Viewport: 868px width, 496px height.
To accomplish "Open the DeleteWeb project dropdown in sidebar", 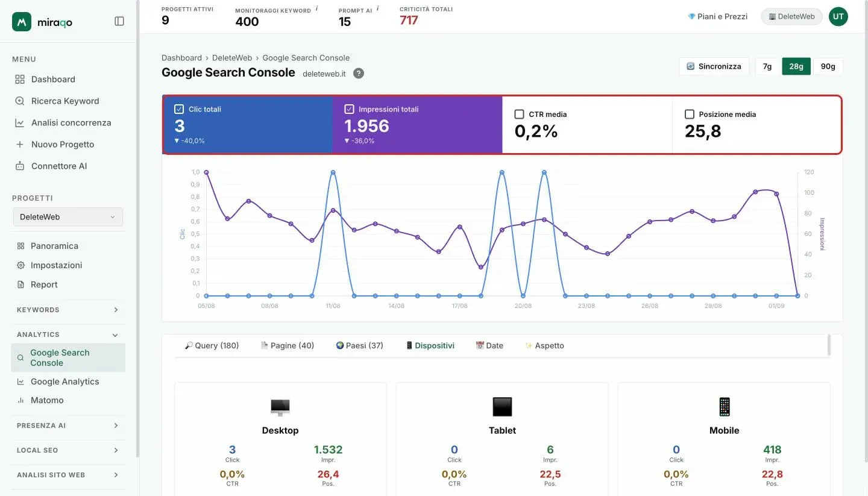I will pos(68,217).
